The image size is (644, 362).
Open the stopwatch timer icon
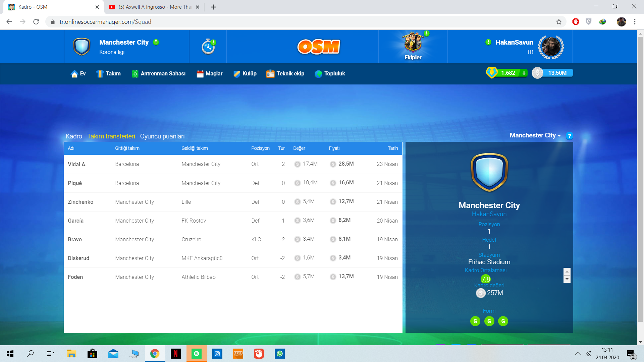point(208,47)
